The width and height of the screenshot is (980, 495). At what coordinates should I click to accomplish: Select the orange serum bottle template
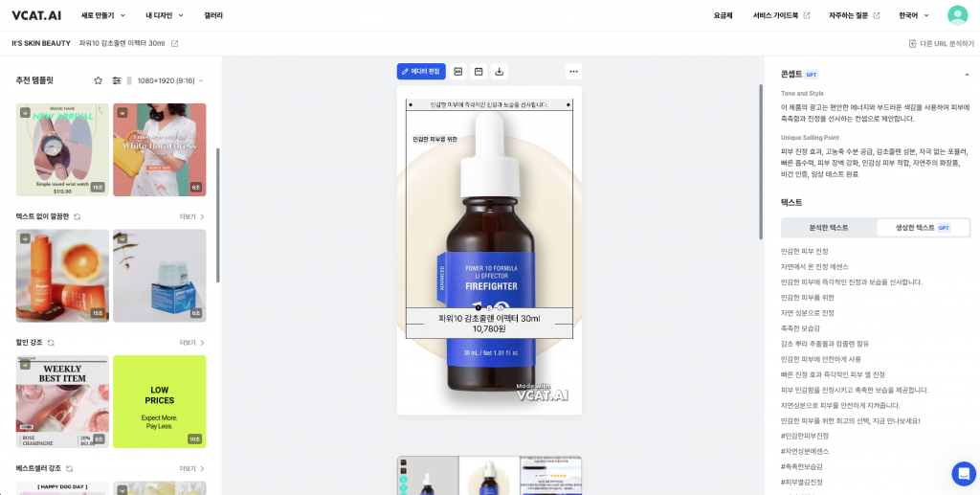(x=62, y=276)
